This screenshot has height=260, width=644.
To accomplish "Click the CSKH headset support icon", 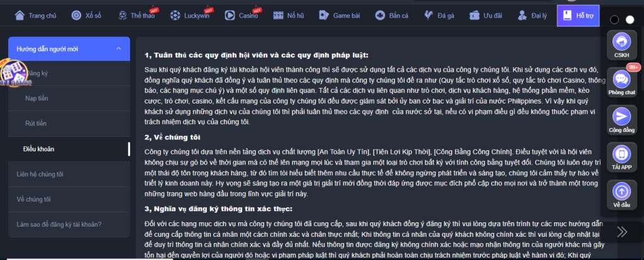I will [621, 42].
